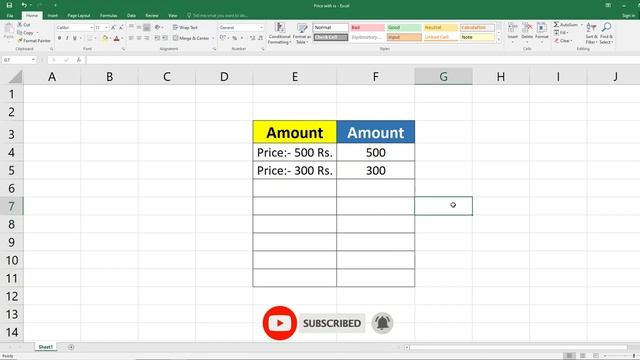Open the font size dropdown

(107, 27)
